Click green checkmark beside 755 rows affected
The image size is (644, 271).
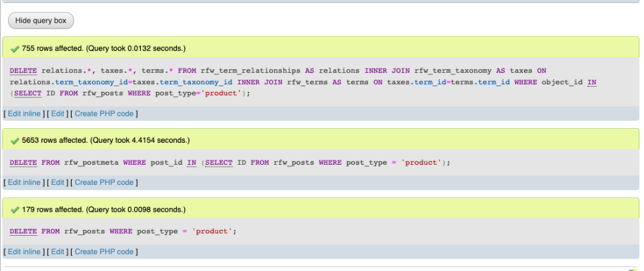(x=15, y=48)
